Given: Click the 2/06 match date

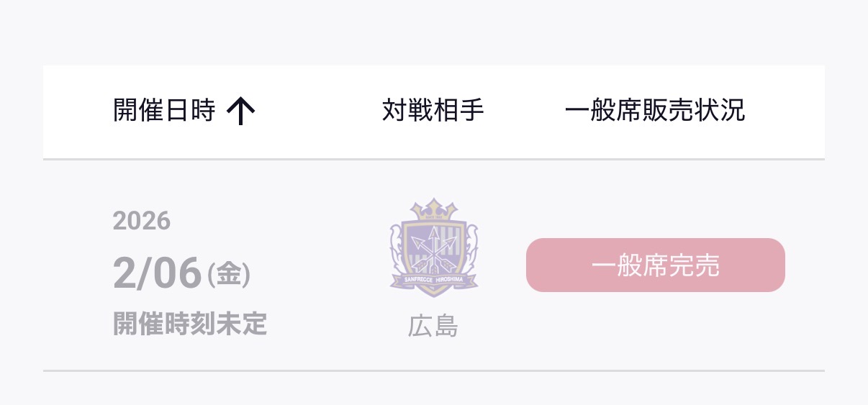Looking at the screenshot, I should 157,273.
